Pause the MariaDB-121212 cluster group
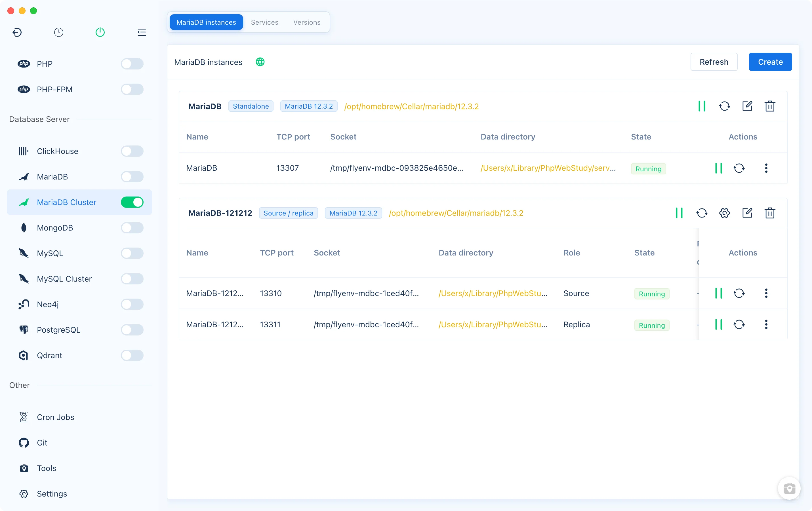 click(x=679, y=213)
